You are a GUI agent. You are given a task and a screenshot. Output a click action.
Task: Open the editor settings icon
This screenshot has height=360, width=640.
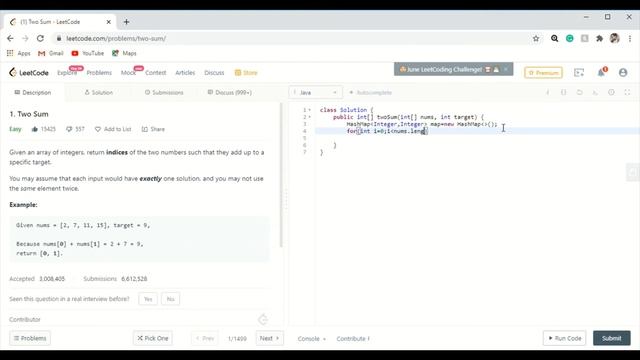click(611, 93)
